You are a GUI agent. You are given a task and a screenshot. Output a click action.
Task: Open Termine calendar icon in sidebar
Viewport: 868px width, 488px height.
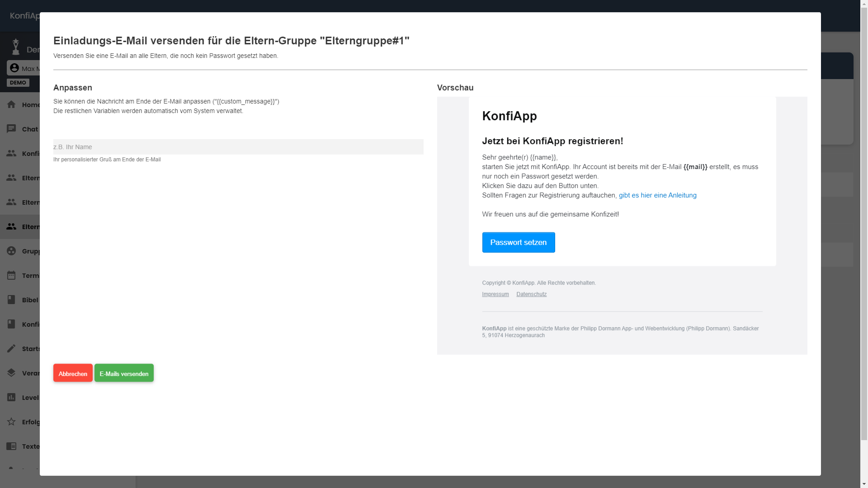point(11,275)
